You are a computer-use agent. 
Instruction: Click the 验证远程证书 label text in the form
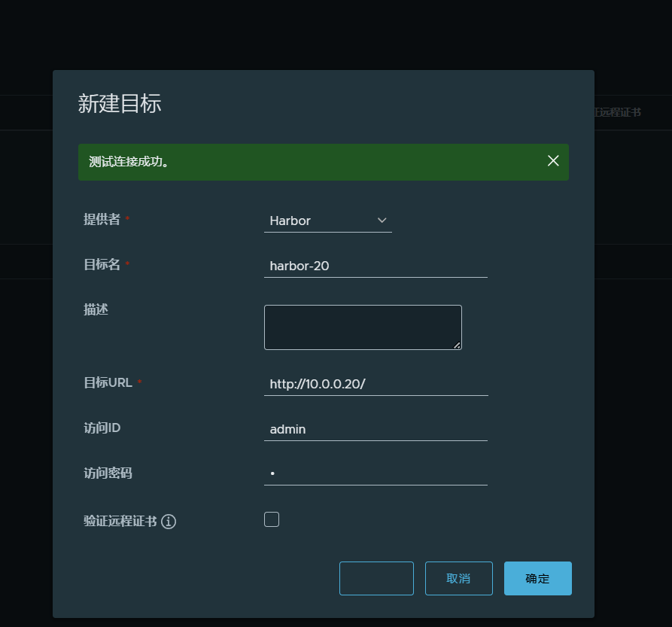(120, 521)
